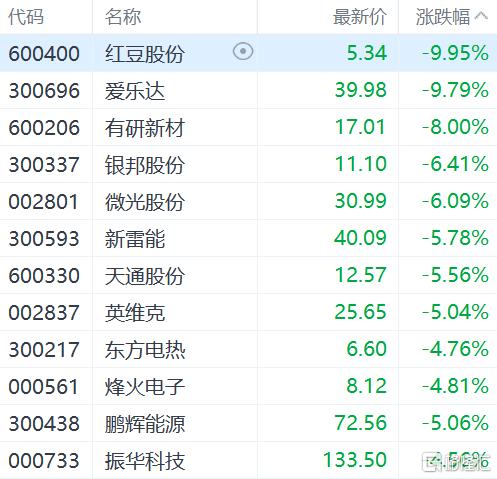The image size is (497, 479).
Task: Open stock 爱乐达 by name
Action: (135, 91)
